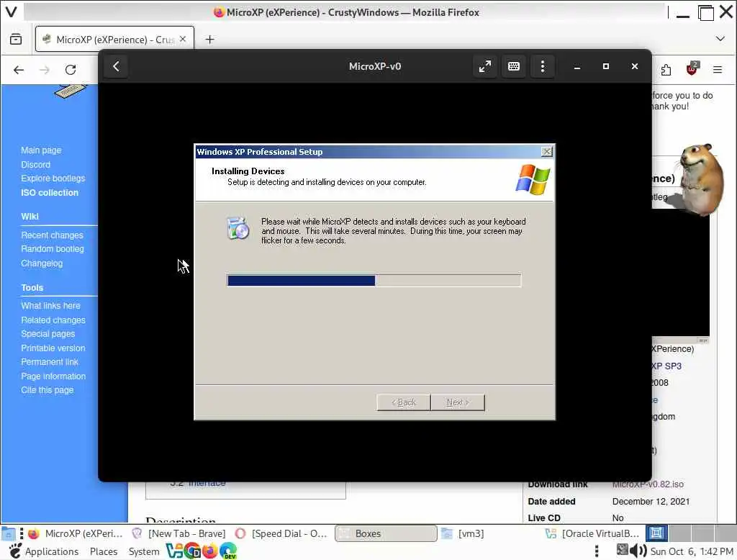Switch to the vm3 file manager window
The height and width of the screenshot is (560, 737).
click(463, 533)
